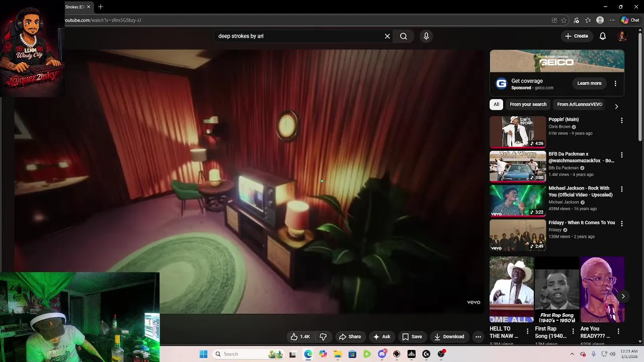
Task: Click the YouTube search magnifier button
Action: tap(404, 36)
